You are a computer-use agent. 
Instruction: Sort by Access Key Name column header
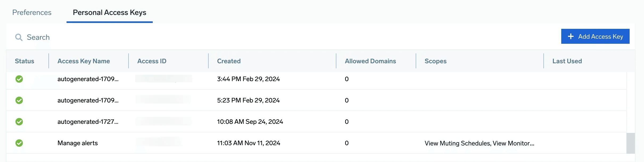(x=84, y=61)
